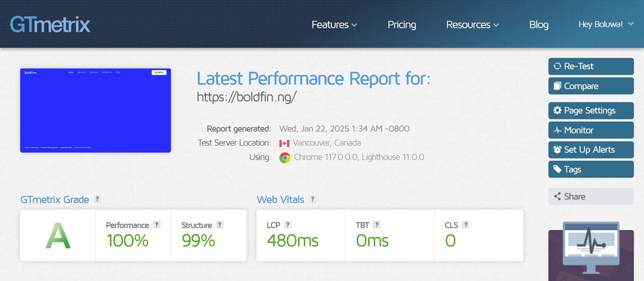
Task: Open the Features dropdown menu
Action: (x=335, y=25)
